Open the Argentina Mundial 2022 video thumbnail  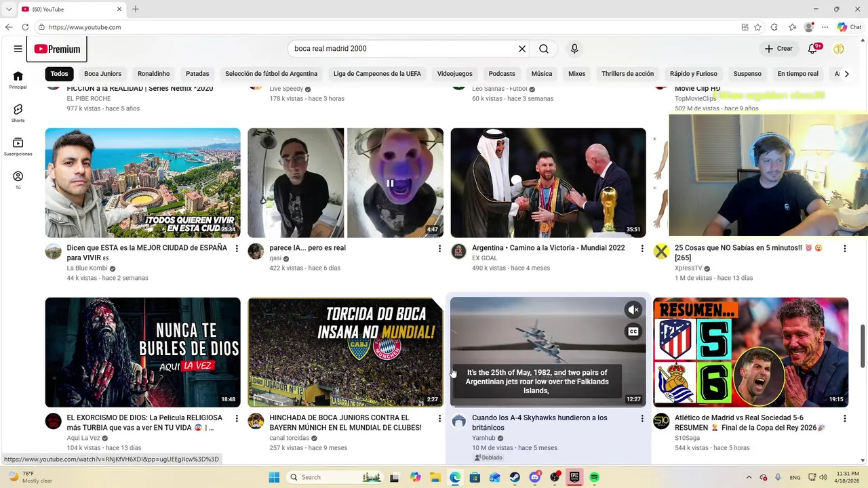(548, 183)
